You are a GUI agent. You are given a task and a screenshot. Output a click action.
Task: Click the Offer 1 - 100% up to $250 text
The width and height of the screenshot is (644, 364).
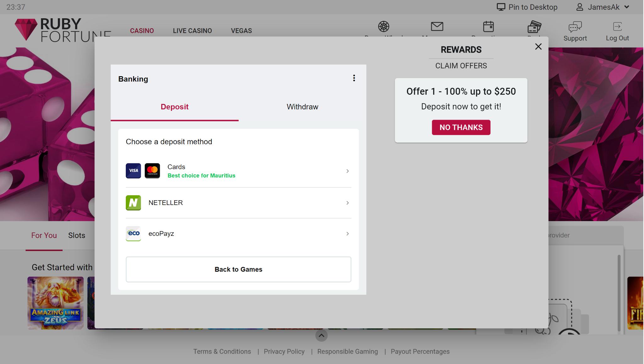pos(461,91)
